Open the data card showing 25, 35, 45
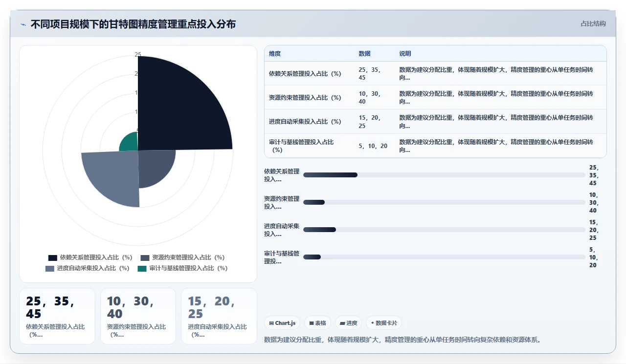The image size is (626, 364). tap(57, 316)
